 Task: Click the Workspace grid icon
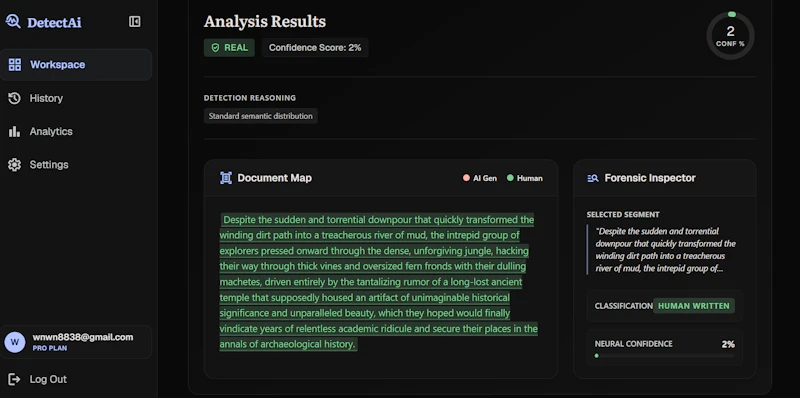click(15, 65)
